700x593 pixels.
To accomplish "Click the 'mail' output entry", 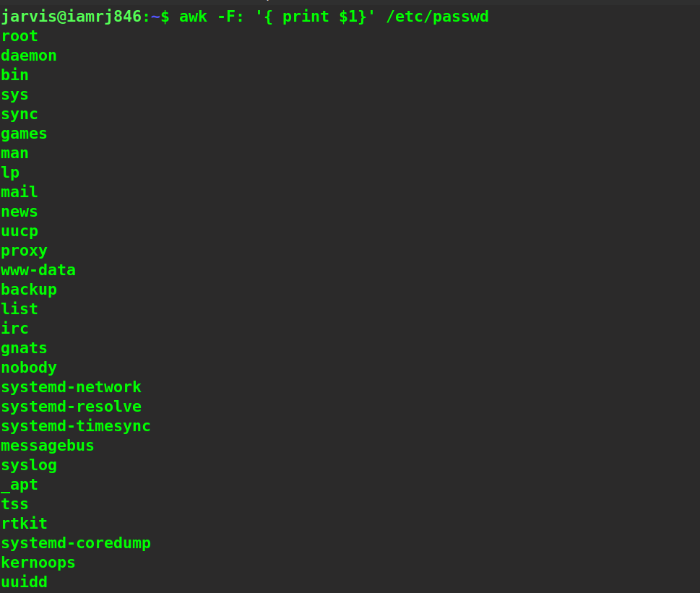I will [20, 192].
